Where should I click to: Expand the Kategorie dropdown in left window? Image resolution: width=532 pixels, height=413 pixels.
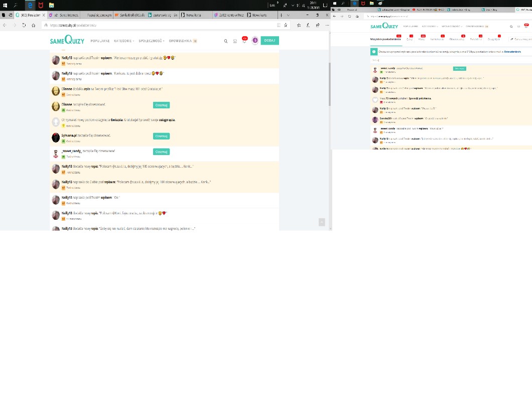tap(124, 41)
